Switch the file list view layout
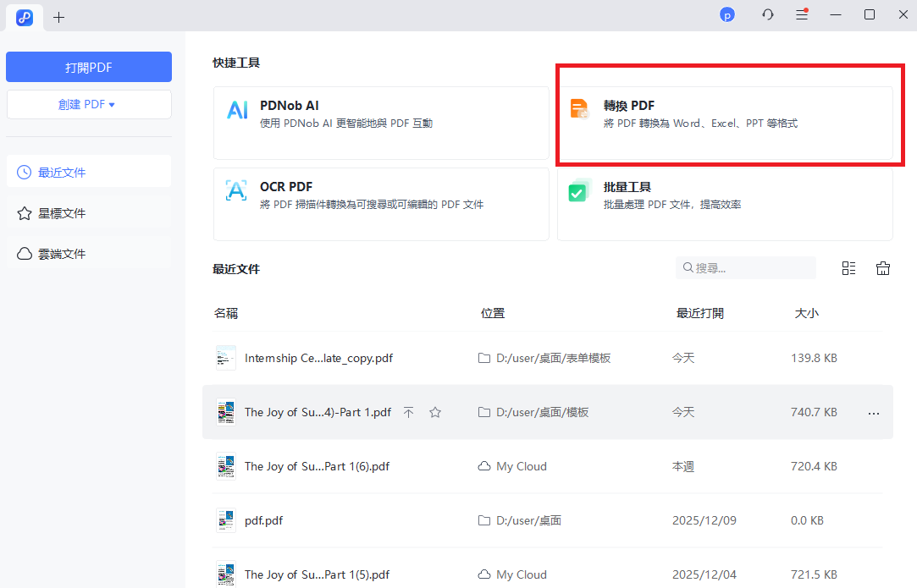Image resolution: width=917 pixels, height=588 pixels. pyautogui.click(x=848, y=268)
